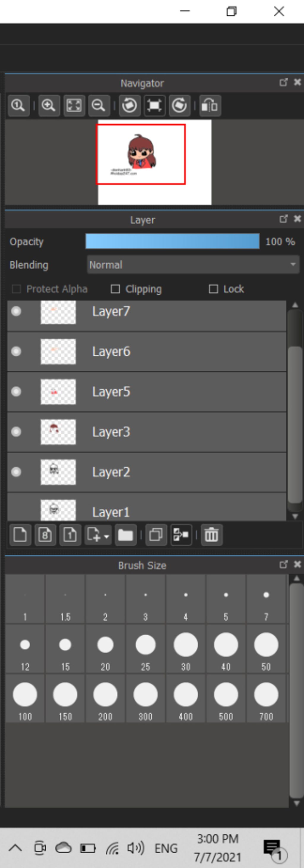Enable the Clipping checkbox

click(115, 289)
